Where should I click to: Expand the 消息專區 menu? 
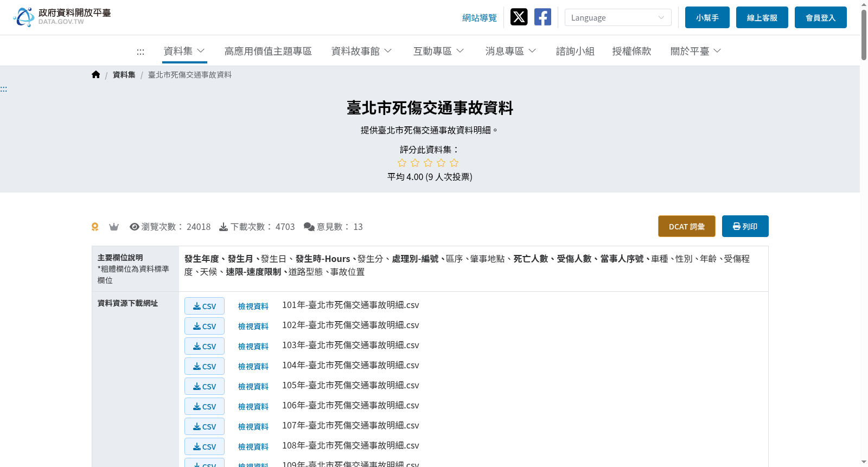click(x=510, y=51)
